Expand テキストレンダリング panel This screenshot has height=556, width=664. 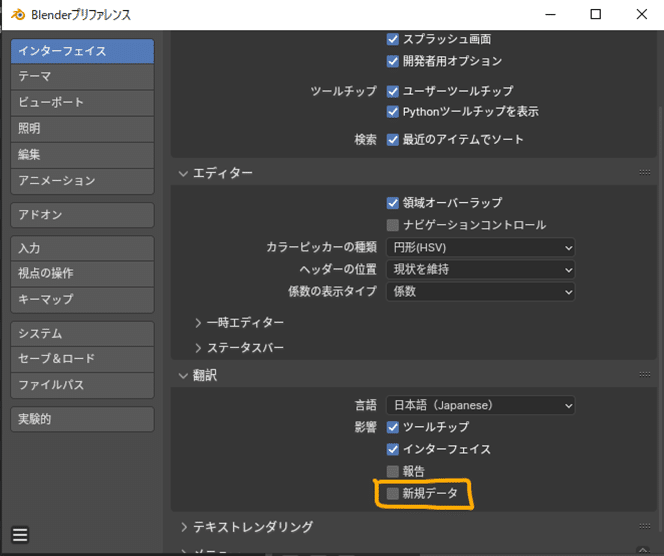(x=184, y=527)
